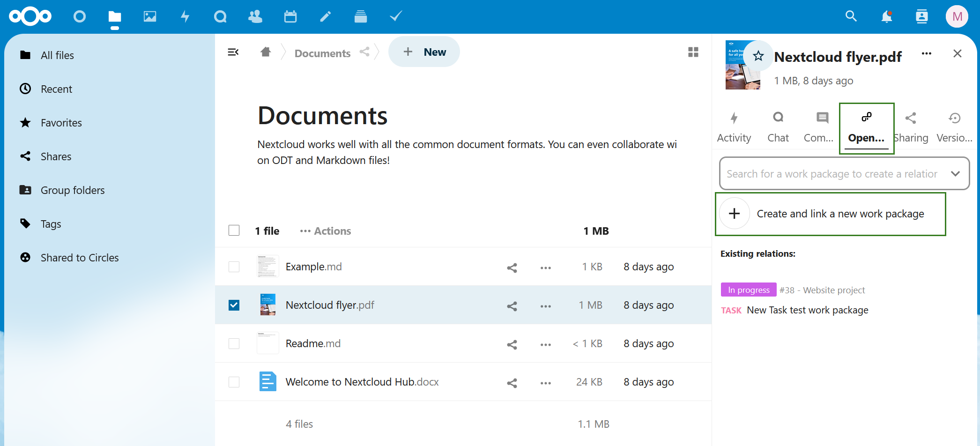Uncheck Nextcloud flyer.pdf selection
The height and width of the screenshot is (446, 980).
point(234,305)
